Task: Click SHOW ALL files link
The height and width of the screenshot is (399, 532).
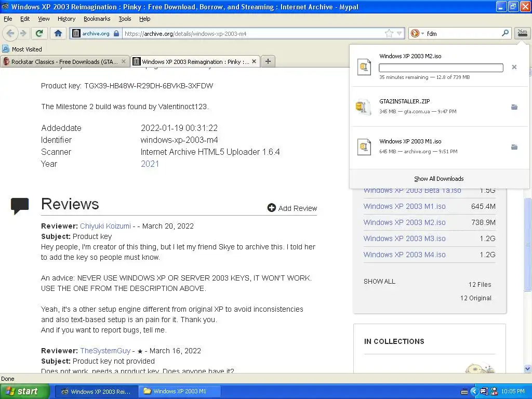Action: coord(379,281)
